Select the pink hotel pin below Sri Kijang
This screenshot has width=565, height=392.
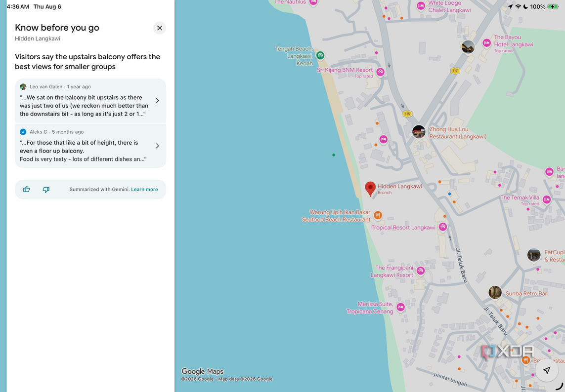click(383, 139)
